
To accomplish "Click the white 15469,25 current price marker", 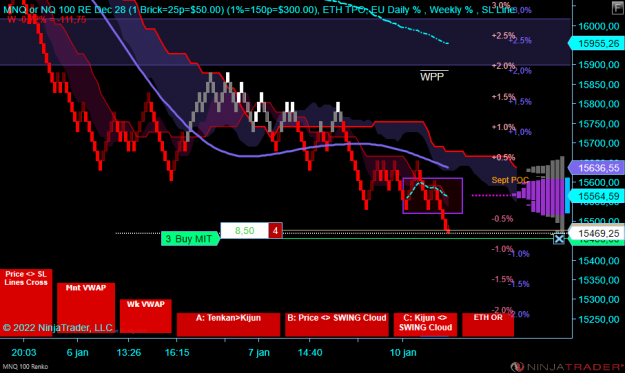I will coord(596,233).
